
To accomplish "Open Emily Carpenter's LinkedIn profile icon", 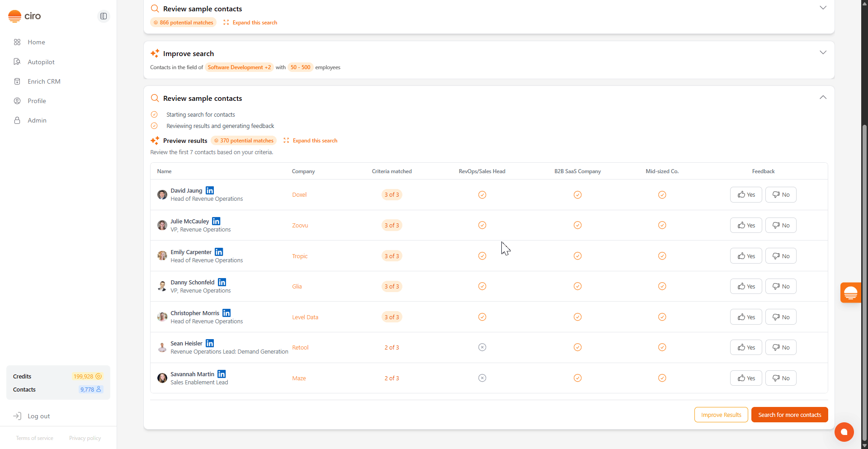I will coord(219,252).
